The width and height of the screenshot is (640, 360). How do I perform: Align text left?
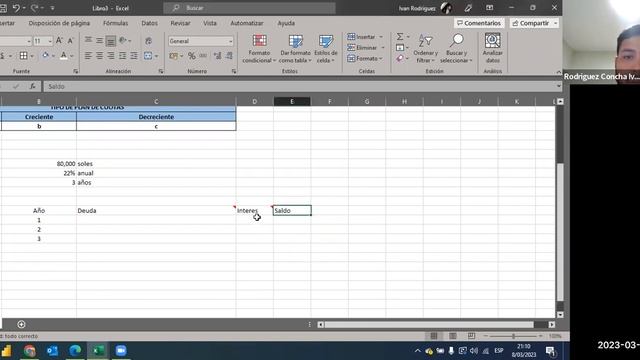(x=88, y=56)
